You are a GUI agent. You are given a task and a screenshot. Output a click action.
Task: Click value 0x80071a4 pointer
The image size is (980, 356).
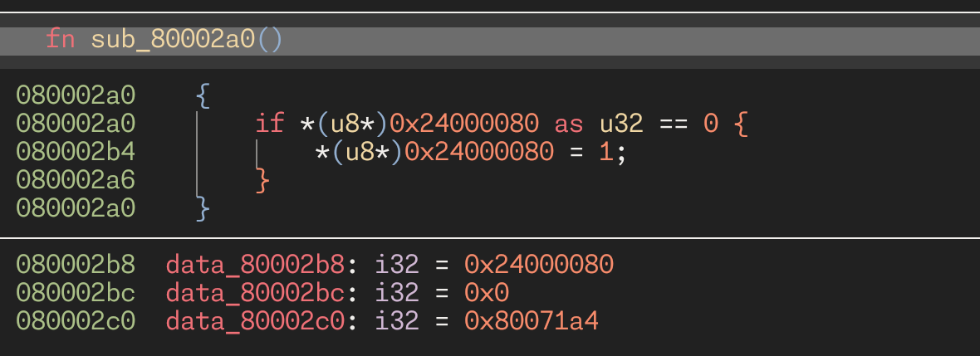click(532, 321)
